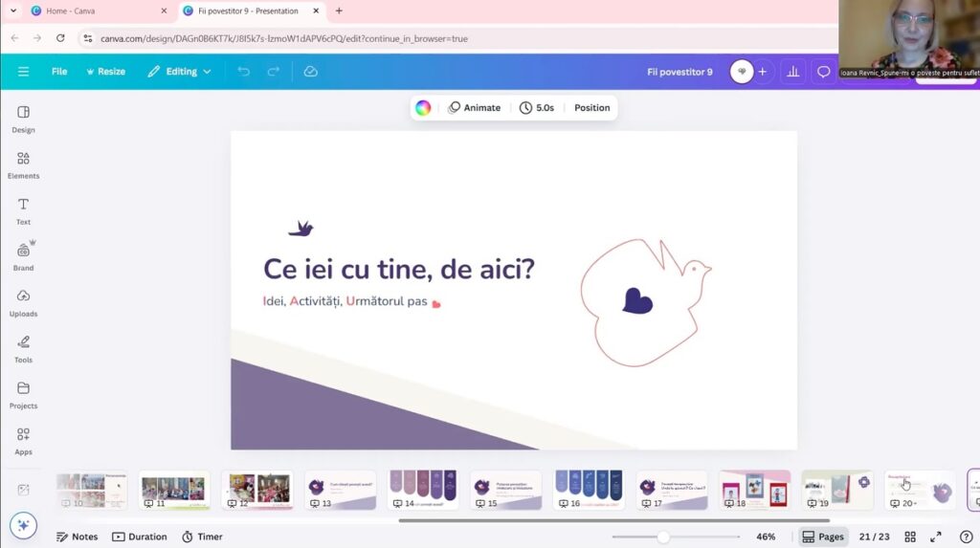Image resolution: width=980 pixels, height=548 pixels.
Task: Check cloud save status icon
Action: click(x=311, y=71)
